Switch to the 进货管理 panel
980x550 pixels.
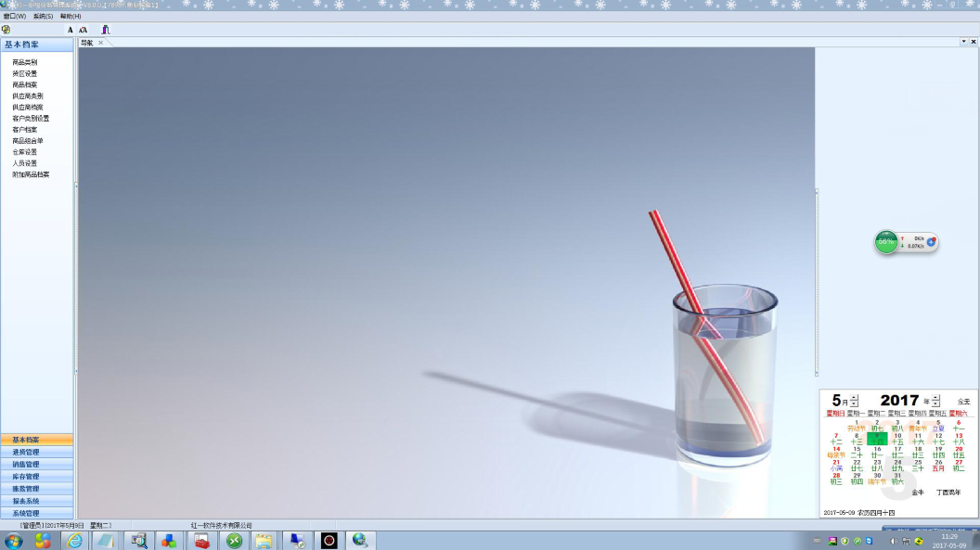point(26,452)
